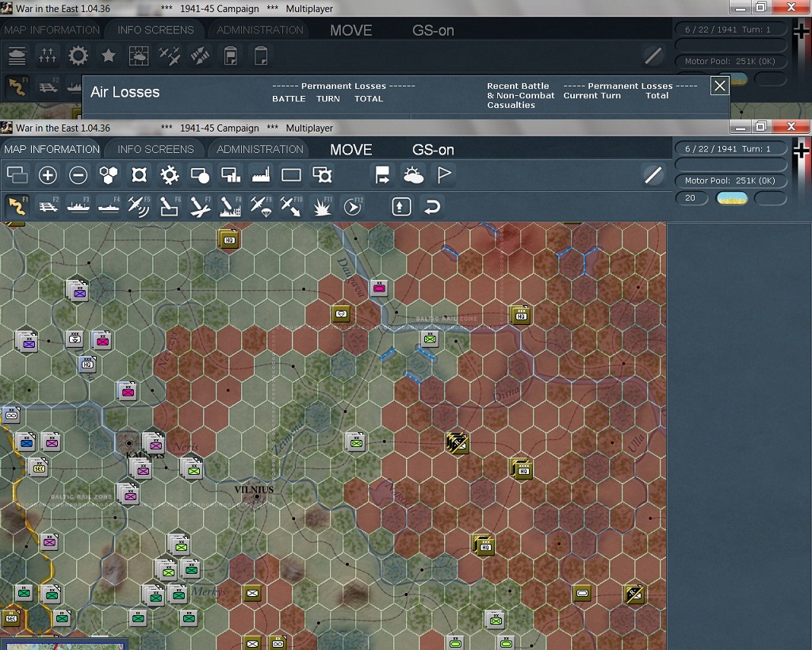
Task: Click the GS-on label in lower window
Action: [x=433, y=150]
